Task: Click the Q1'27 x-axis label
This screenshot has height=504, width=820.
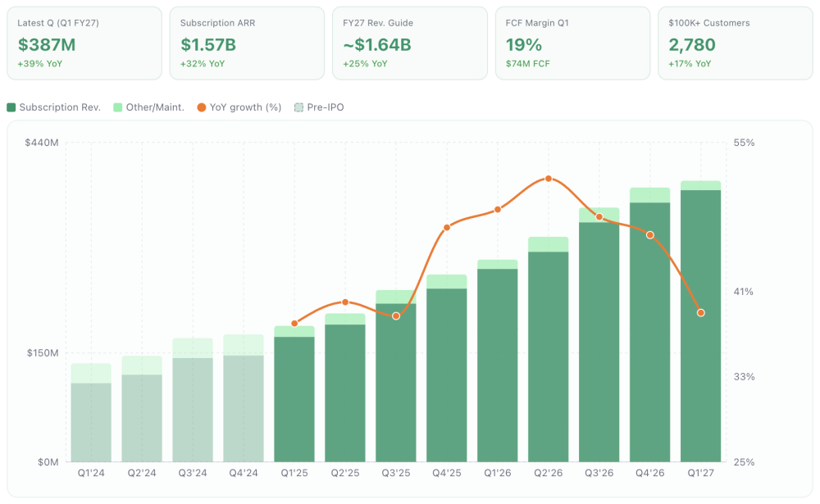Action: click(701, 473)
